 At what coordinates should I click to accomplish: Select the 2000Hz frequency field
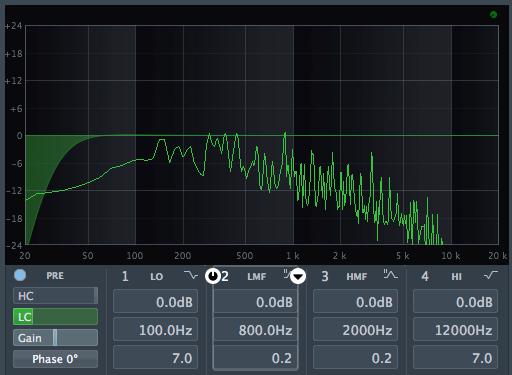356,330
